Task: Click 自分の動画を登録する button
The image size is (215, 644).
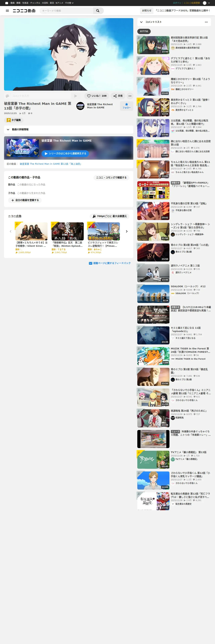Action: click(x=25, y=200)
